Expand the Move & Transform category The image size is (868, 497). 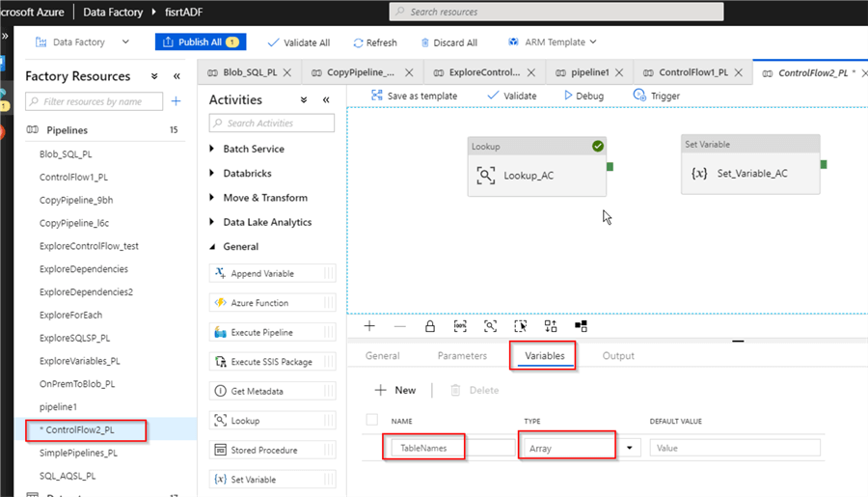click(258, 197)
